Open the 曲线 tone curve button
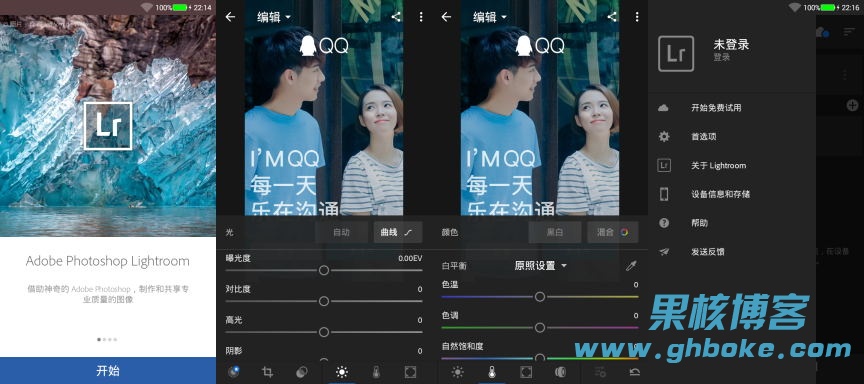 [x=397, y=232]
